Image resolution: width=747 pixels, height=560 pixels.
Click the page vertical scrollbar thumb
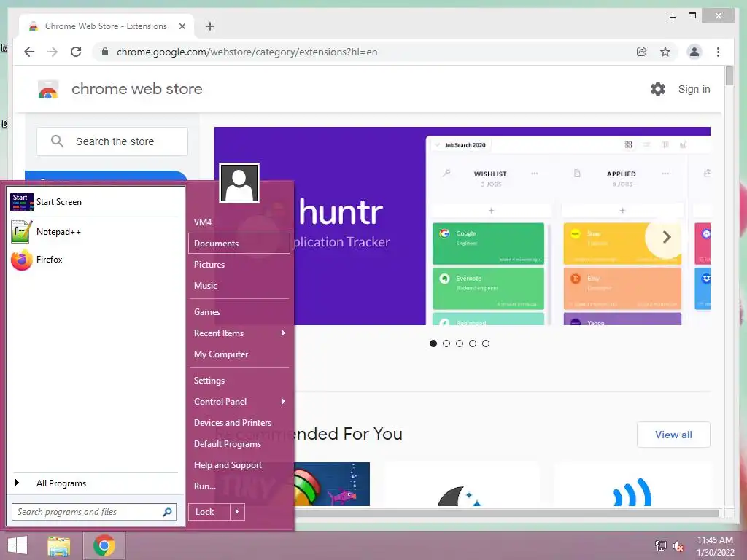[729, 76]
